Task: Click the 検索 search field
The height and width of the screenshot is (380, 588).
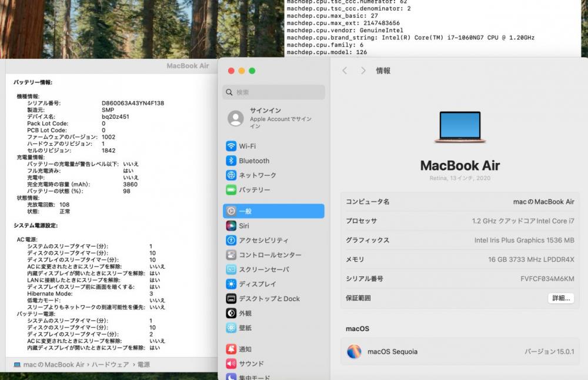Action: (x=273, y=92)
